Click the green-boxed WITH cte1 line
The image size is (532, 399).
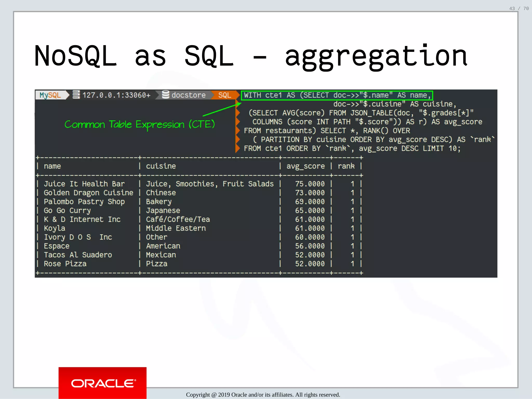337,95
